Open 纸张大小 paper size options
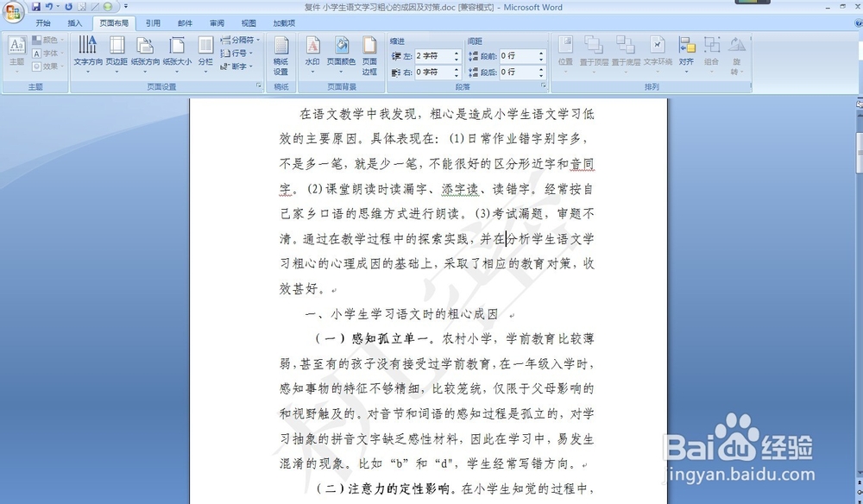 (177, 54)
